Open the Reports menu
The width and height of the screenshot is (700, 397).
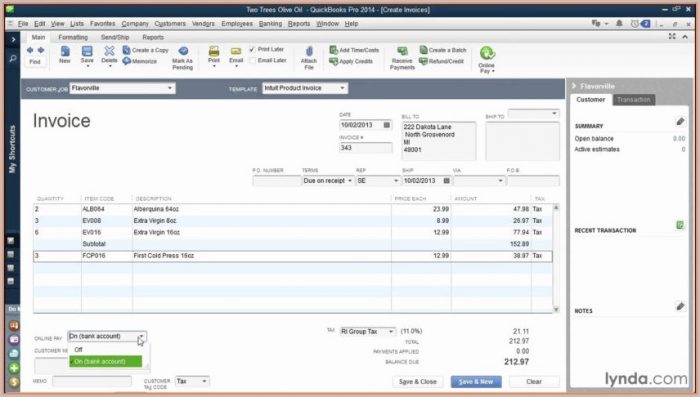[x=299, y=24]
